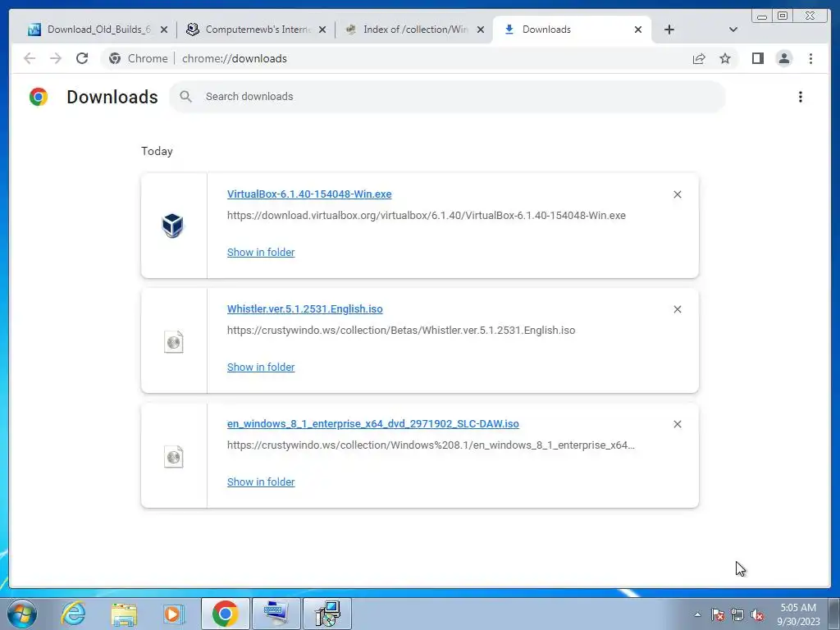Open the Windows Start menu
This screenshot has width=840, height=630.
tap(22, 614)
